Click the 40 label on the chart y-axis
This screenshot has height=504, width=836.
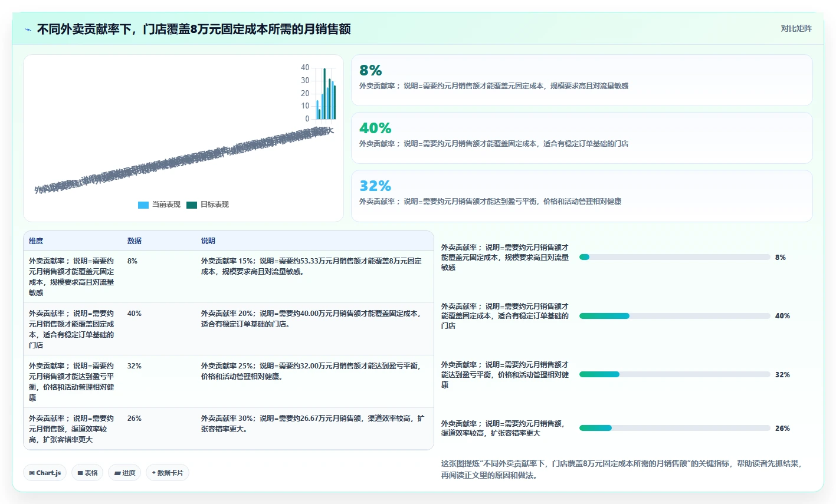pos(305,68)
